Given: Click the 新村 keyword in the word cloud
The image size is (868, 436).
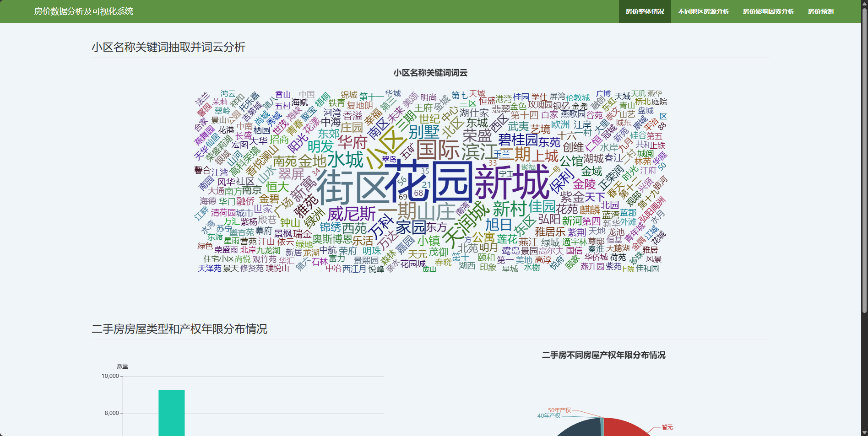Looking at the screenshot, I should coord(510,209).
